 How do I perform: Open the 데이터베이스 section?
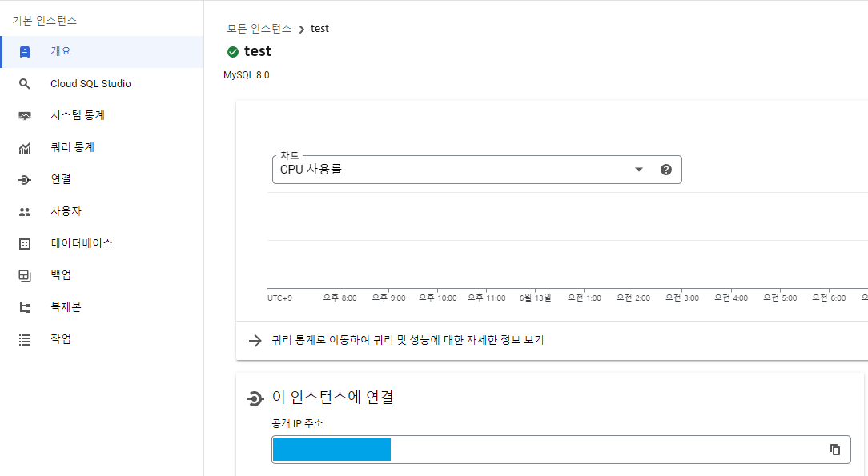pos(102,244)
